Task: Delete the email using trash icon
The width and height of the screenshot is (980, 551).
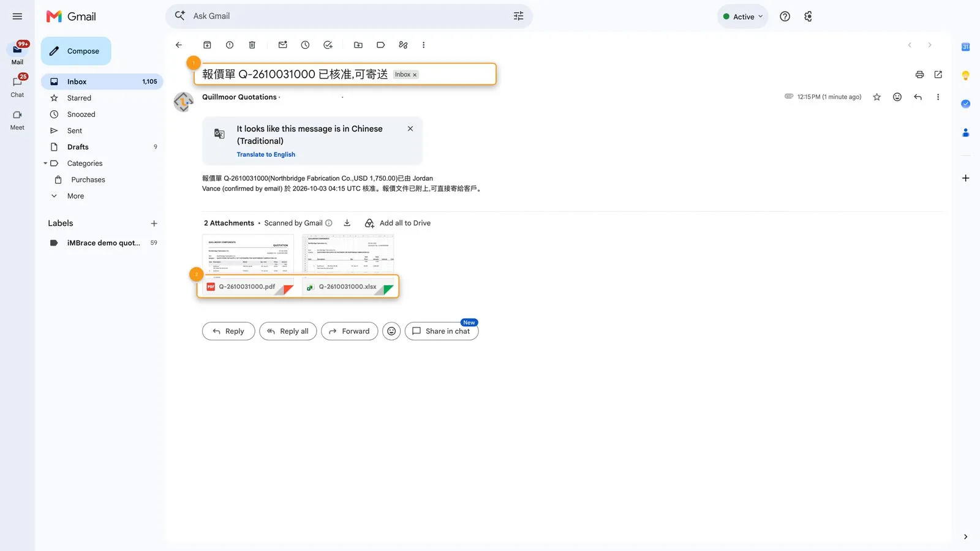Action: [252, 45]
